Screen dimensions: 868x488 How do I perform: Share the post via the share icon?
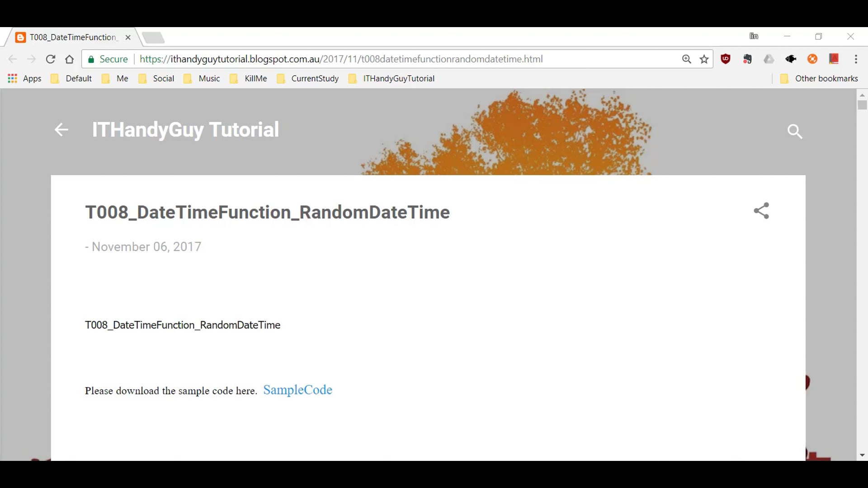(x=761, y=211)
